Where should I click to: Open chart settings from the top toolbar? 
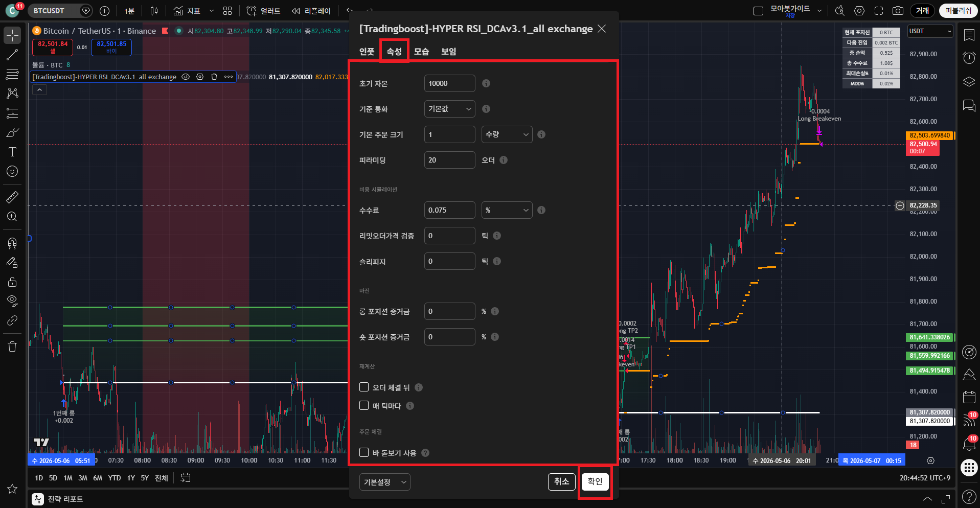click(x=859, y=11)
